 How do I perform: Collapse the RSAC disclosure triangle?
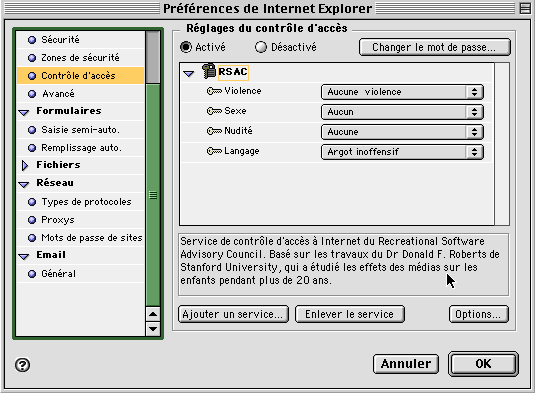coord(188,73)
